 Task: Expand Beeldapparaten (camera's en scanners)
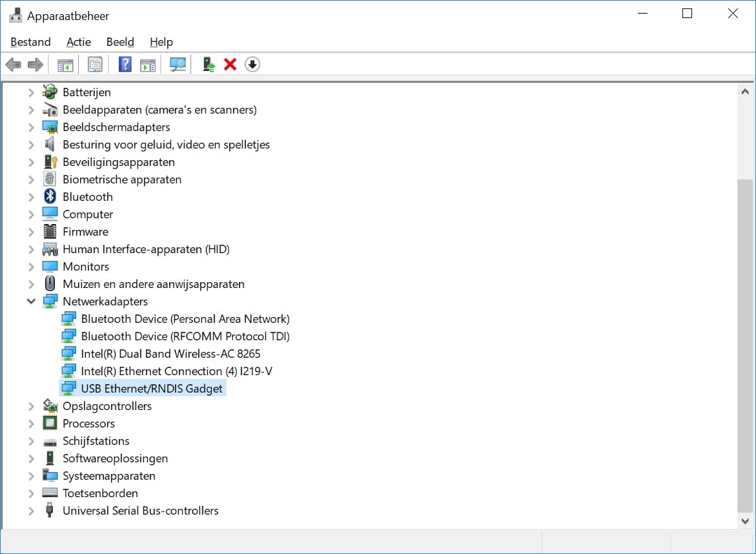31,110
